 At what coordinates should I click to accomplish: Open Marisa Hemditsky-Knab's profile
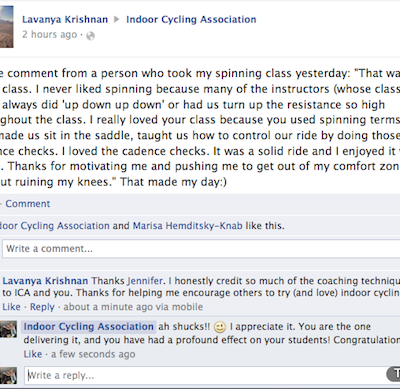tap(187, 226)
